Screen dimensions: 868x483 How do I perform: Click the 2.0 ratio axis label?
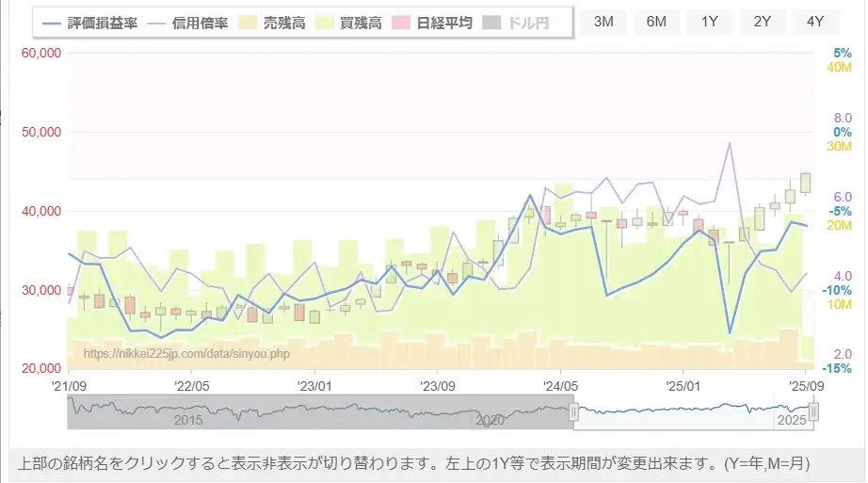coord(843,355)
